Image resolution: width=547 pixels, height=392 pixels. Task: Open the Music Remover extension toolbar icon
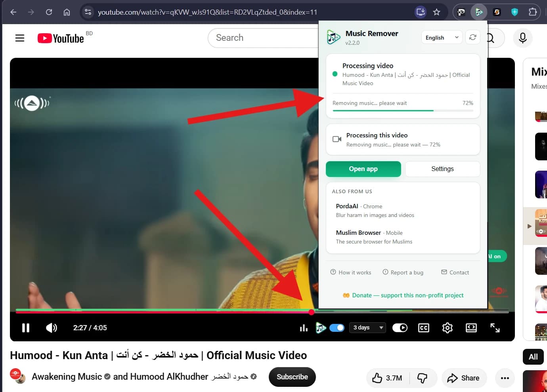tap(479, 12)
